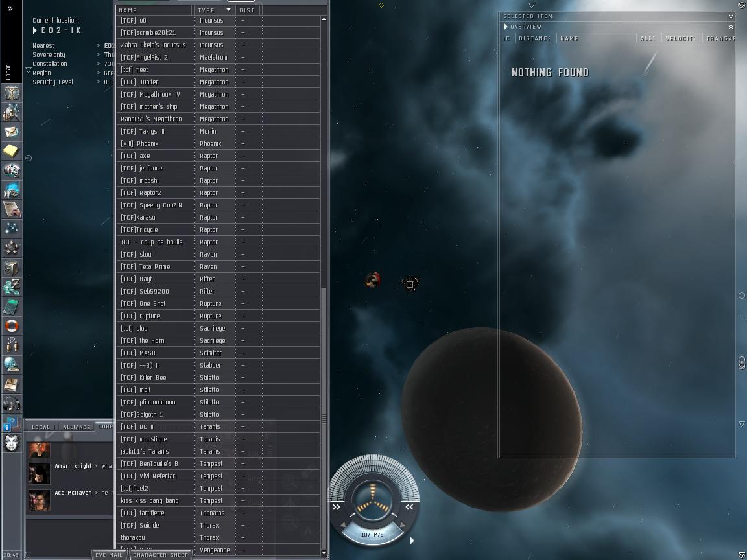Open the calculator sidebar icon
Image resolution: width=747 pixels, height=560 pixels.
(12, 307)
